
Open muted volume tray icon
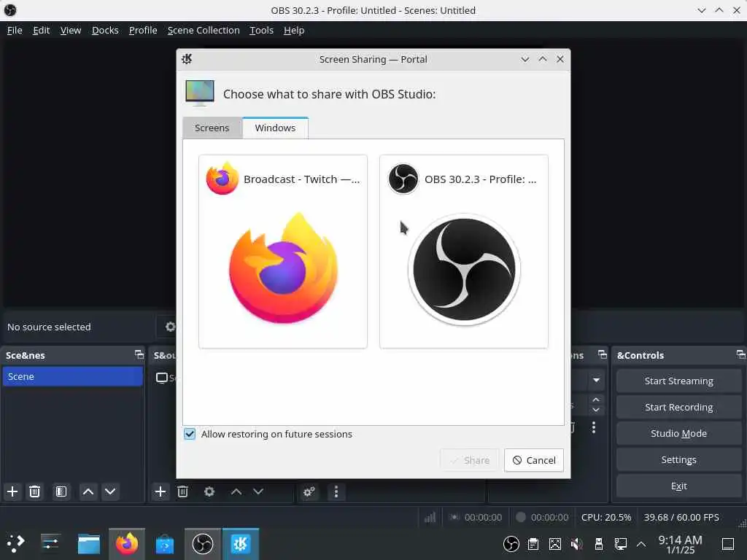576,543
